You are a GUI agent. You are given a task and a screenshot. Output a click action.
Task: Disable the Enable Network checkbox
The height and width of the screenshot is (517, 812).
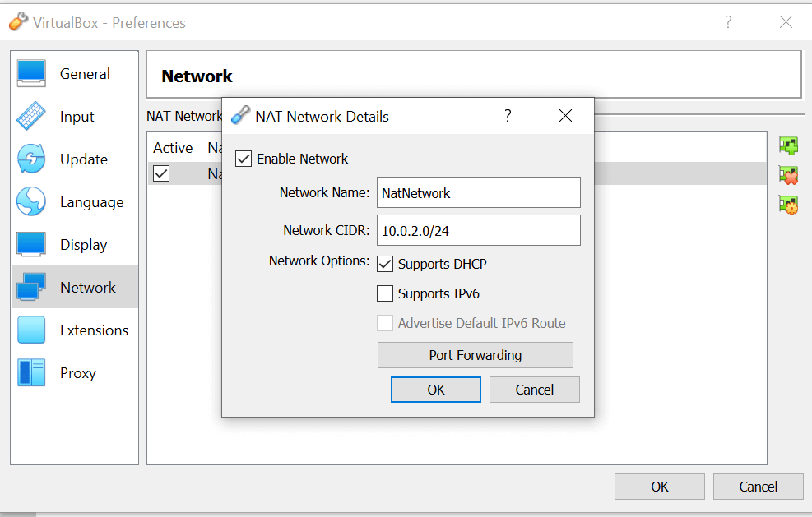(x=244, y=158)
